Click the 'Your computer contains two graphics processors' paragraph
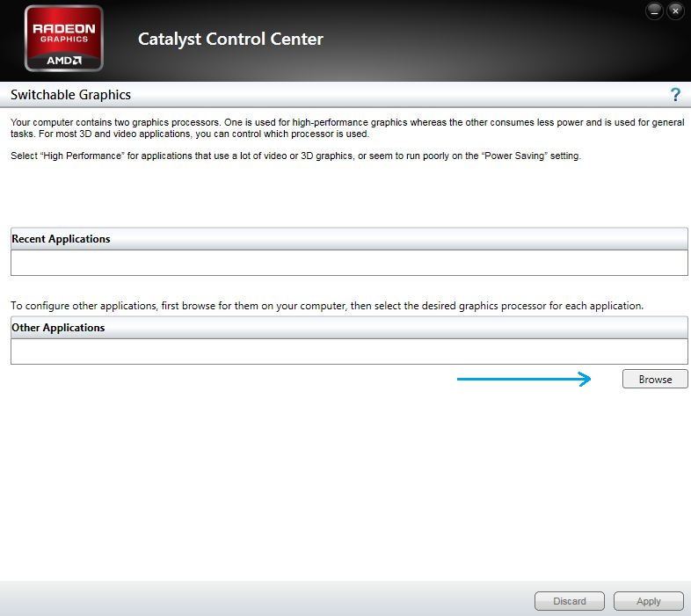 point(347,127)
